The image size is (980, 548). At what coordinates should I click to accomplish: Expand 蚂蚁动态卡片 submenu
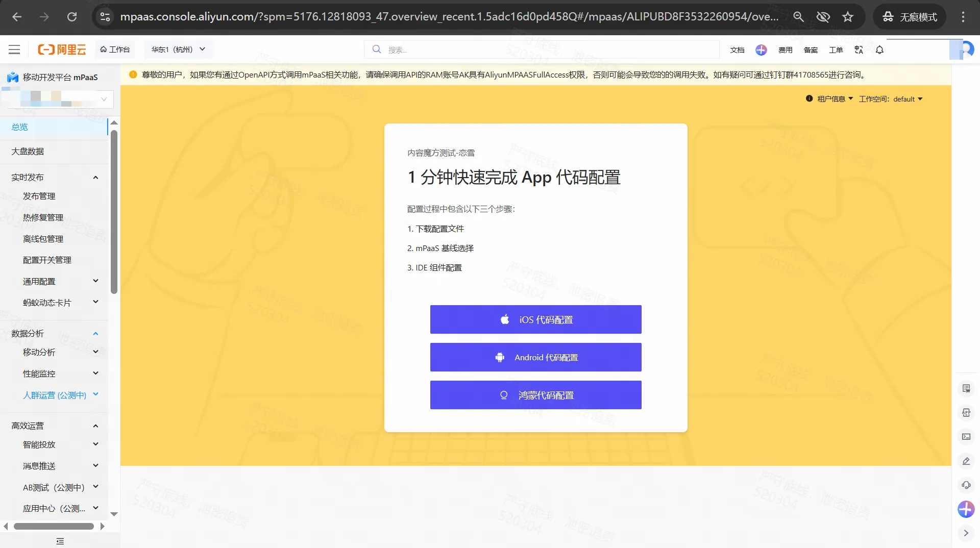(x=95, y=302)
